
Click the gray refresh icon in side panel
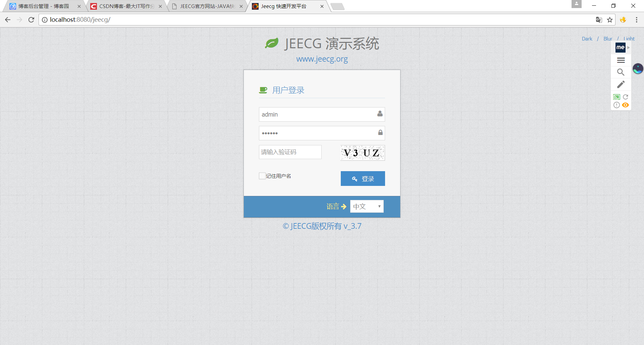(626, 97)
